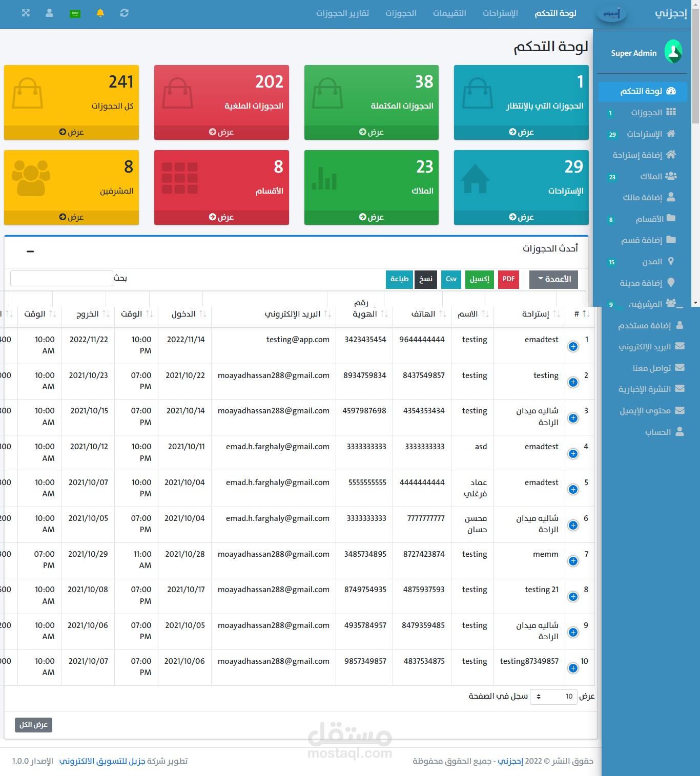Expand row 10 testing87349857 plus icon
The width and height of the screenshot is (700, 776).
pyautogui.click(x=573, y=668)
